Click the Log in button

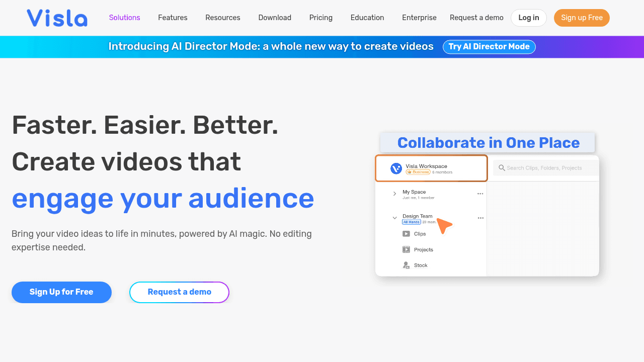pos(528,18)
